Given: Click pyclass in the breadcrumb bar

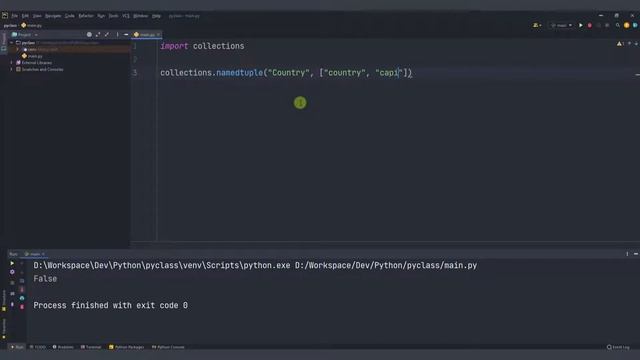Looking at the screenshot, I should (10, 25).
